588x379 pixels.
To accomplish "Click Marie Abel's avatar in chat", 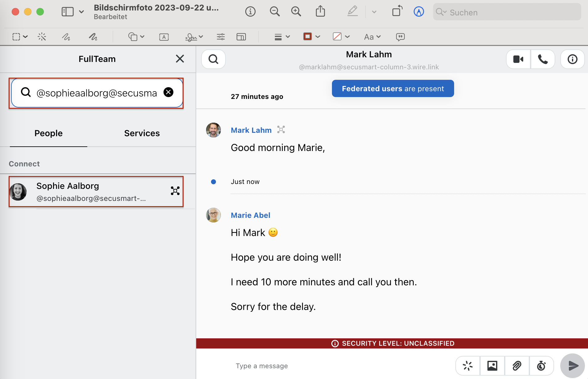I will tap(213, 215).
